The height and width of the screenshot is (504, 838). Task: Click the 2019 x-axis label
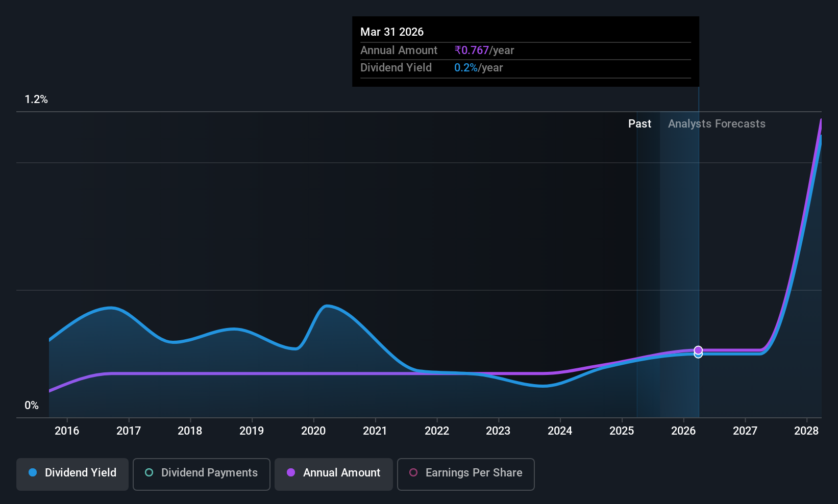click(x=252, y=431)
